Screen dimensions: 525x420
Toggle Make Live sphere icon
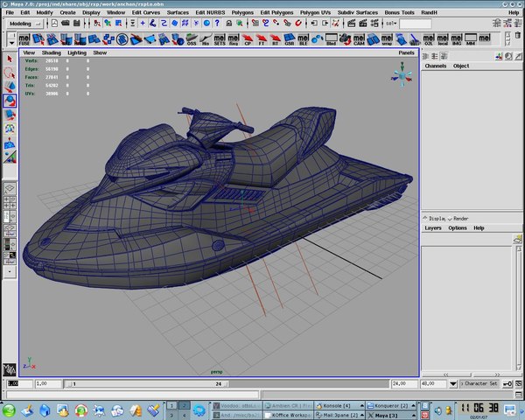(206, 23)
